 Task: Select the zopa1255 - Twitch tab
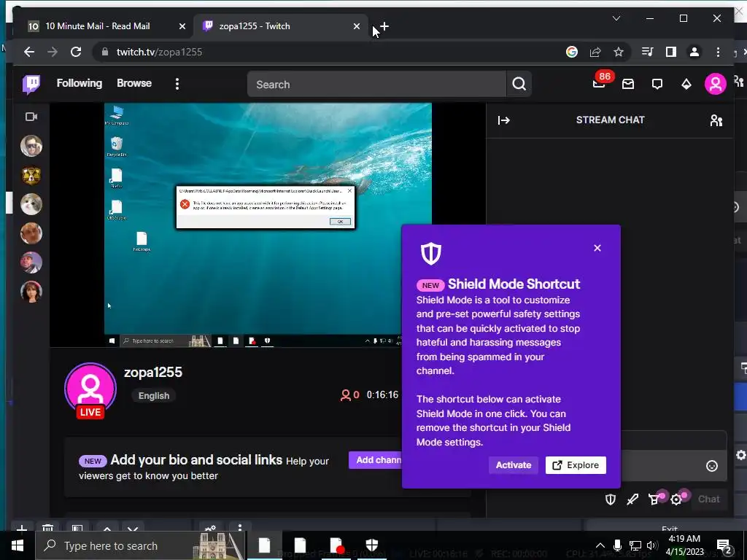click(x=255, y=26)
